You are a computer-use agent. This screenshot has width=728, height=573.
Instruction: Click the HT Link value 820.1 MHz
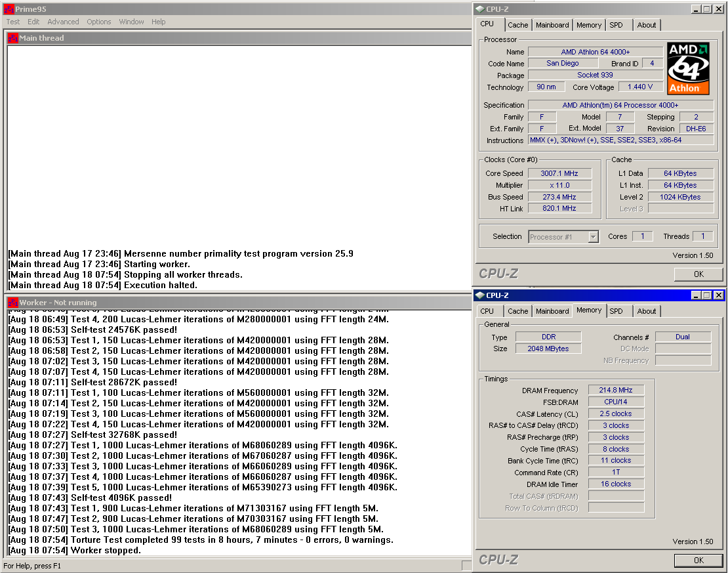click(x=559, y=208)
